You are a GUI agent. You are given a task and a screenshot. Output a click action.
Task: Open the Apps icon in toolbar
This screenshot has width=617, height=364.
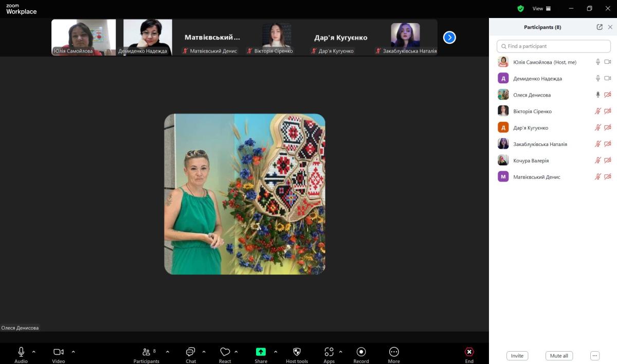329,352
